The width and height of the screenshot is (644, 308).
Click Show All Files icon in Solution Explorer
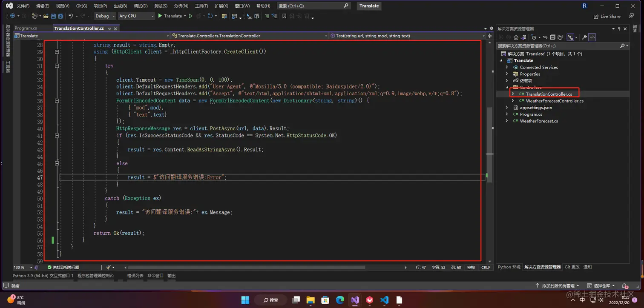(560, 37)
